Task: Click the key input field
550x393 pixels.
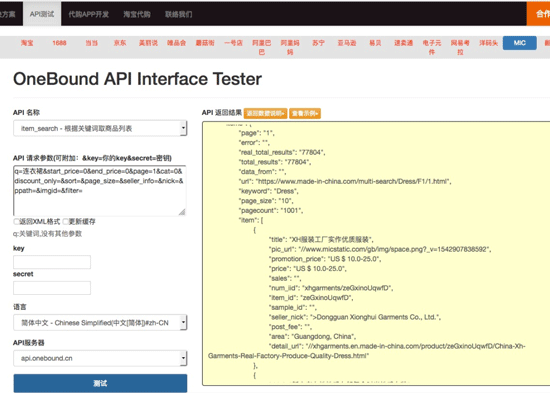Action: tap(52, 262)
